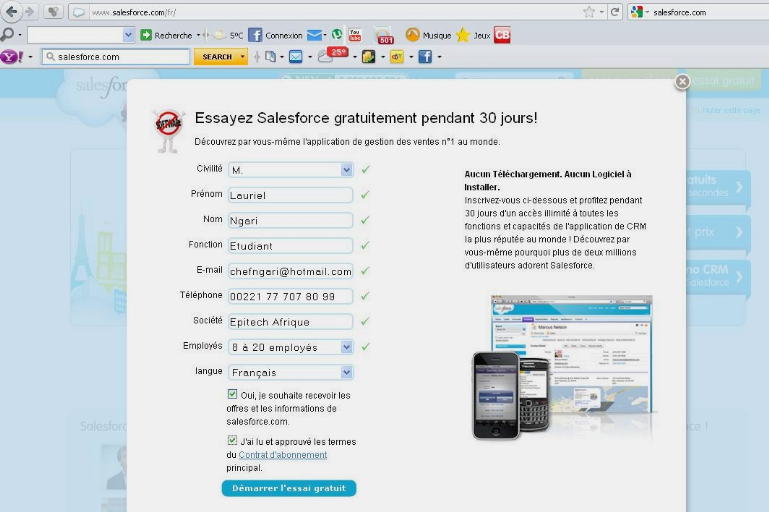Image resolution: width=769 pixels, height=512 pixels.
Task: Open the Recherche dropdown arrow
Action: 198,35
